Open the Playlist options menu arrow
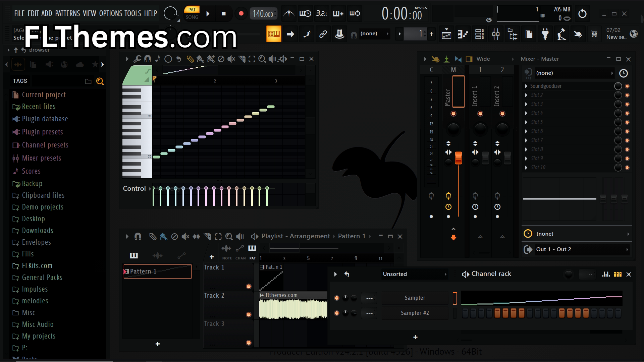This screenshot has width=644, height=362. (127, 237)
